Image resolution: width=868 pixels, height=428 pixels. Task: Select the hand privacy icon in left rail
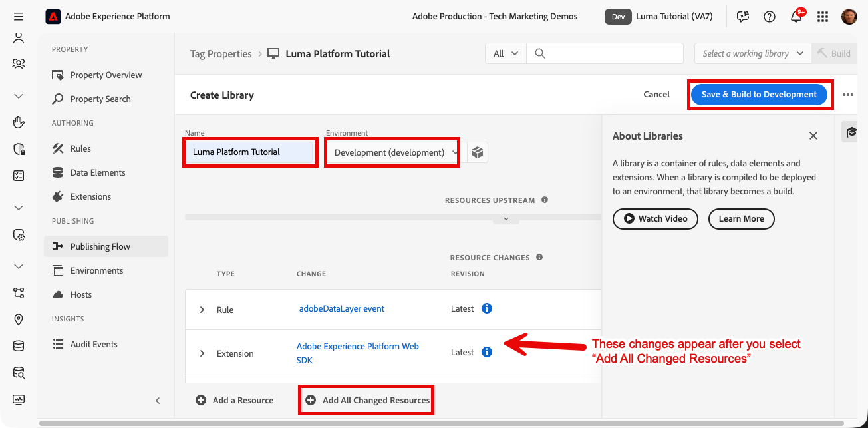[x=19, y=122]
